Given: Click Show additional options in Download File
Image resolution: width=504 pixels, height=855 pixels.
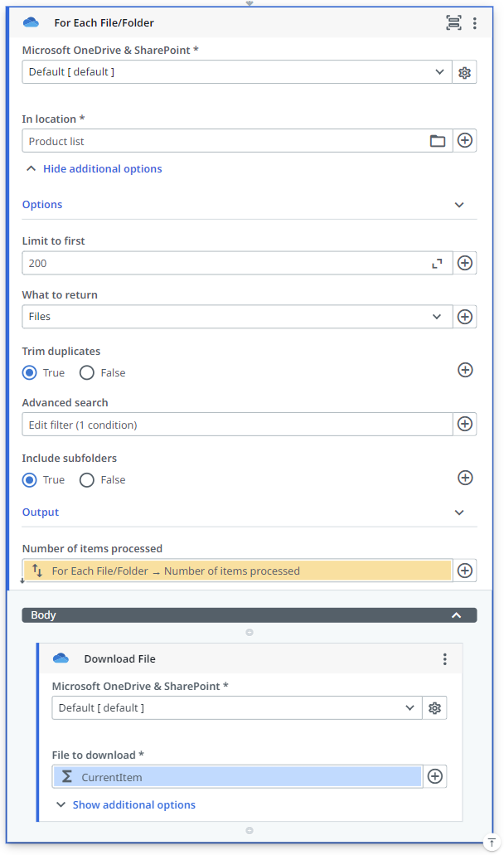Looking at the screenshot, I should pos(133,805).
